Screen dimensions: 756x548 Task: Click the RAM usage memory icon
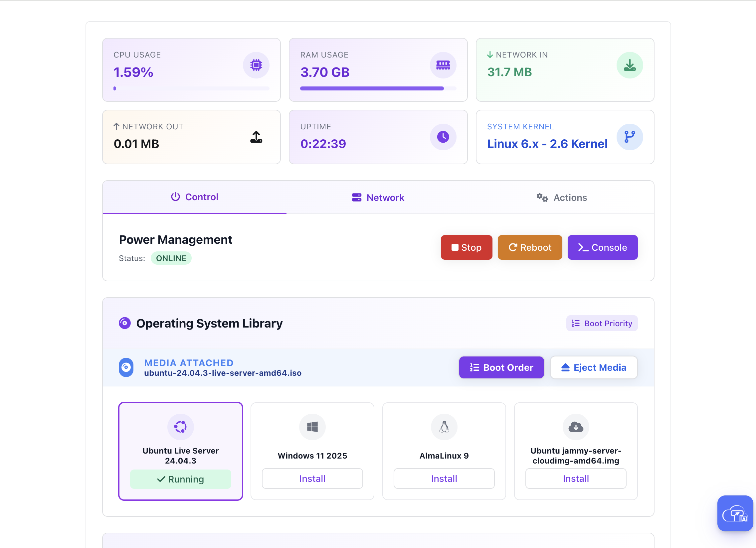(443, 65)
